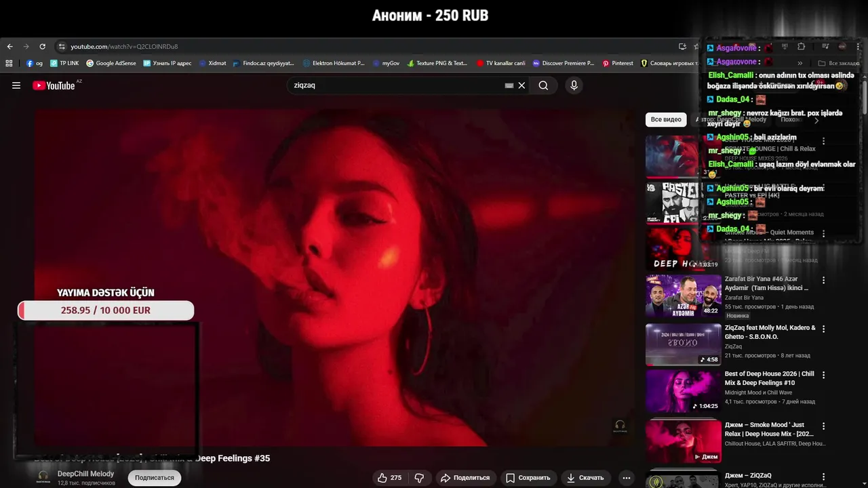Reload the YouTube page

[x=42, y=47]
